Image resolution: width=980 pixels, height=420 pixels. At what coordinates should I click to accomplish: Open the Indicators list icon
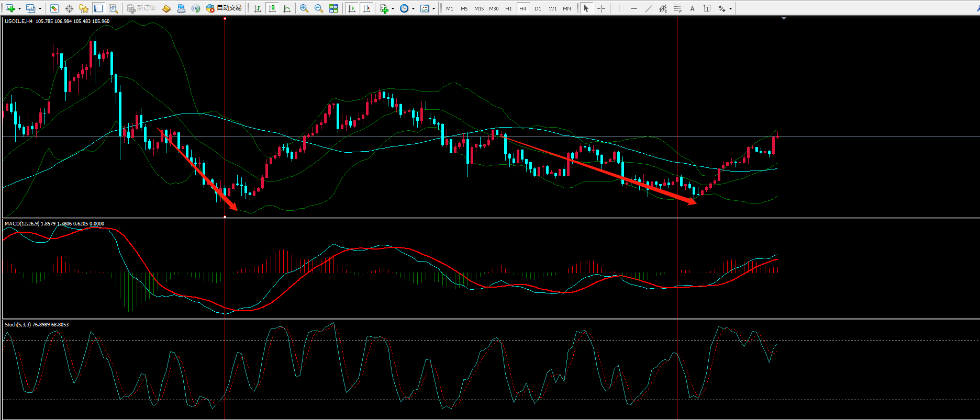click(384, 8)
